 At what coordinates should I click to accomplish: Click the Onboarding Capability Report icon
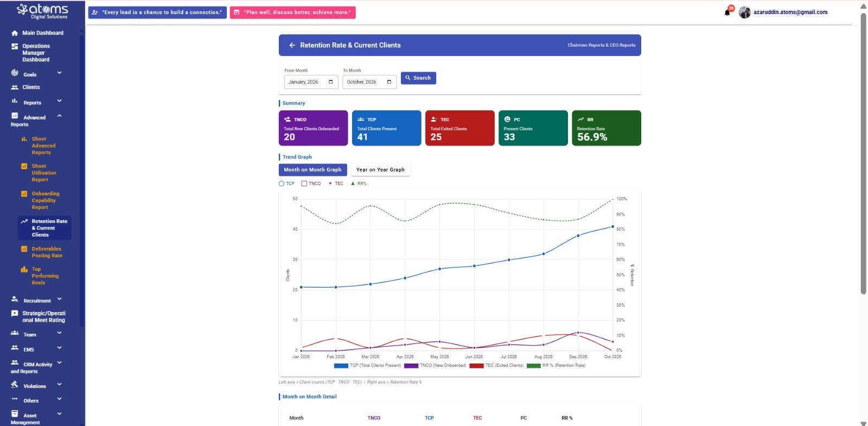click(x=24, y=194)
